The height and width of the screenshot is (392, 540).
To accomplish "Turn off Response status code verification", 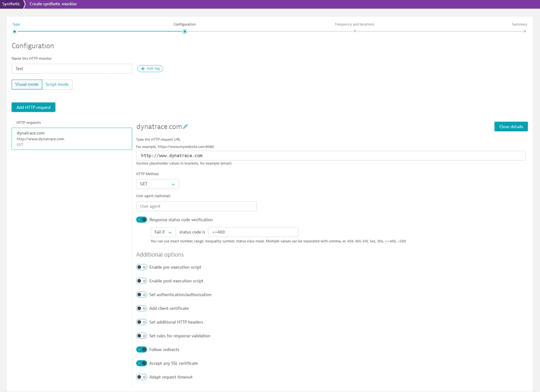I will point(141,220).
